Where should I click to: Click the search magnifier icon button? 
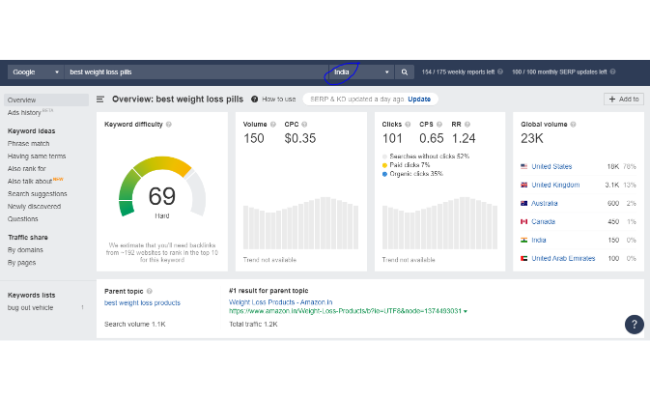pos(404,72)
